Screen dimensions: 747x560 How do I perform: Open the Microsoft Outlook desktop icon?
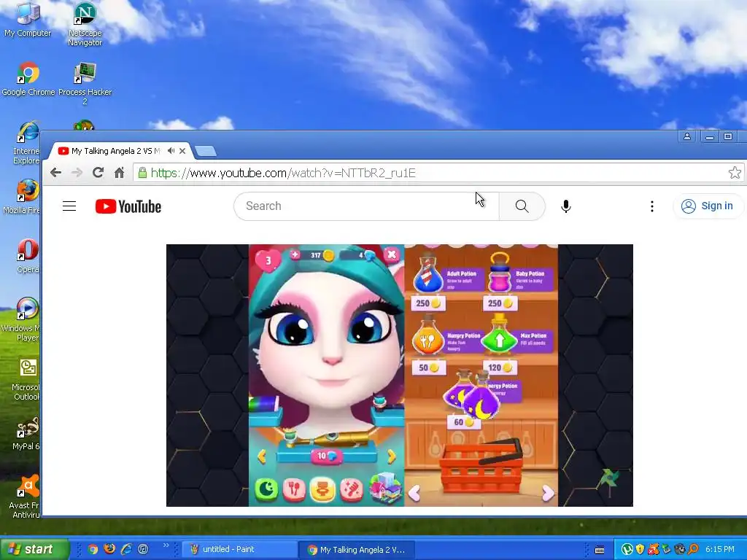point(26,379)
